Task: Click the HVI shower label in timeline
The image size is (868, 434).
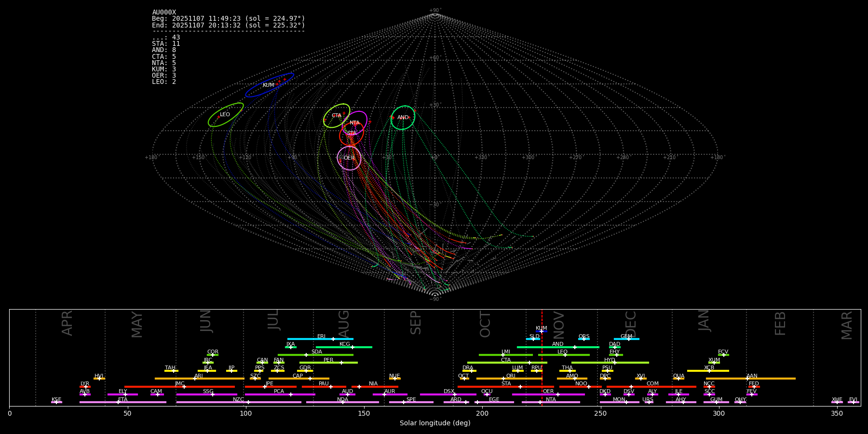Action: click(99, 376)
